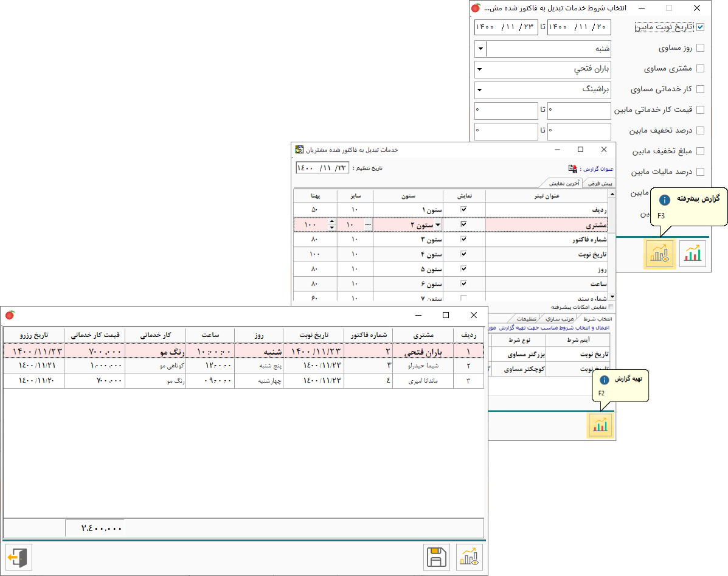Click the plain bar-chart report icon in conditions window
This screenshot has width=728, height=576.
pyautogui.click(x=692, y=254)
